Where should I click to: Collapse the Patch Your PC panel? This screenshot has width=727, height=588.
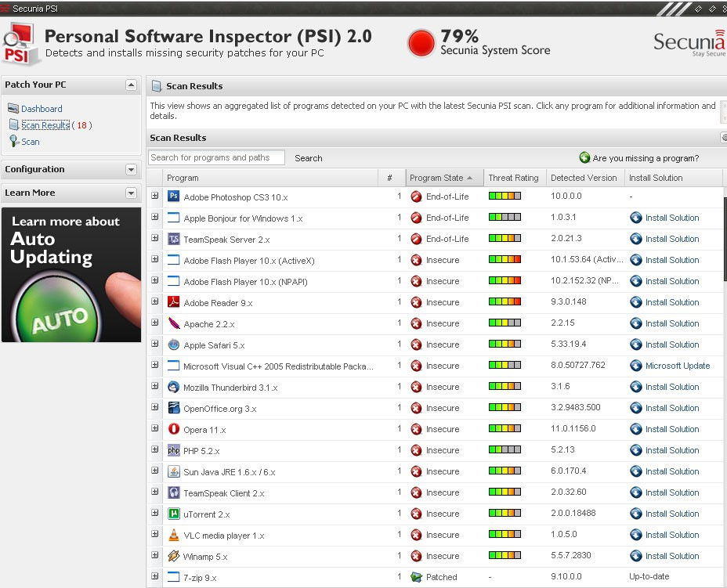131,85
